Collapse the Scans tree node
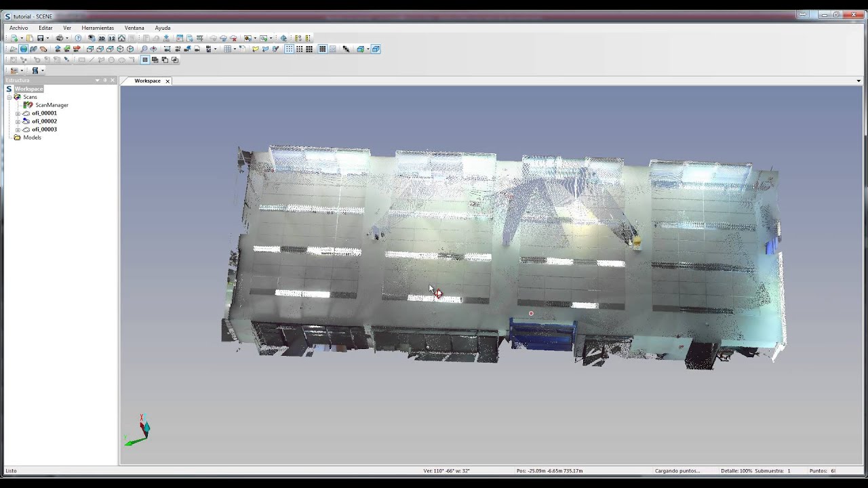This screenshot has width=868, height=488. [x=9, y=97]
